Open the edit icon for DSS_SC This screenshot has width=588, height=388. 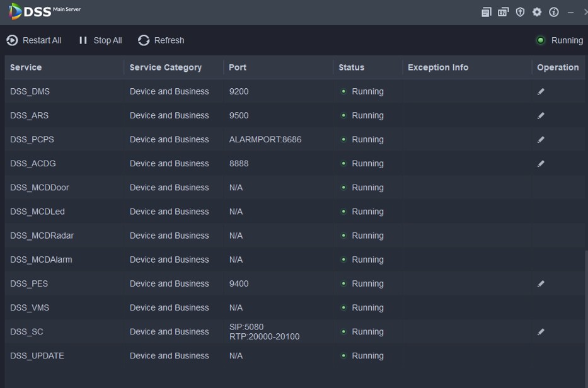tap(541, 331)
